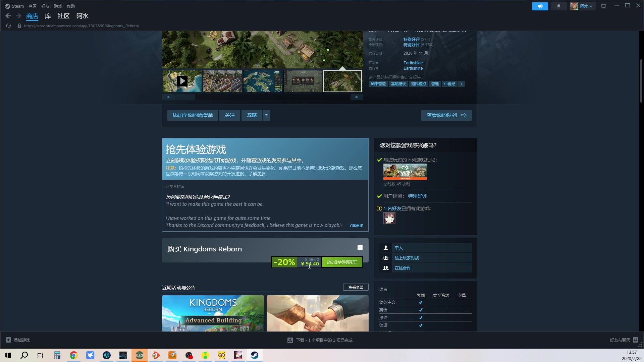Play the trailer video thumbnail
Screen dimensions: 644x362
[182, 81]
